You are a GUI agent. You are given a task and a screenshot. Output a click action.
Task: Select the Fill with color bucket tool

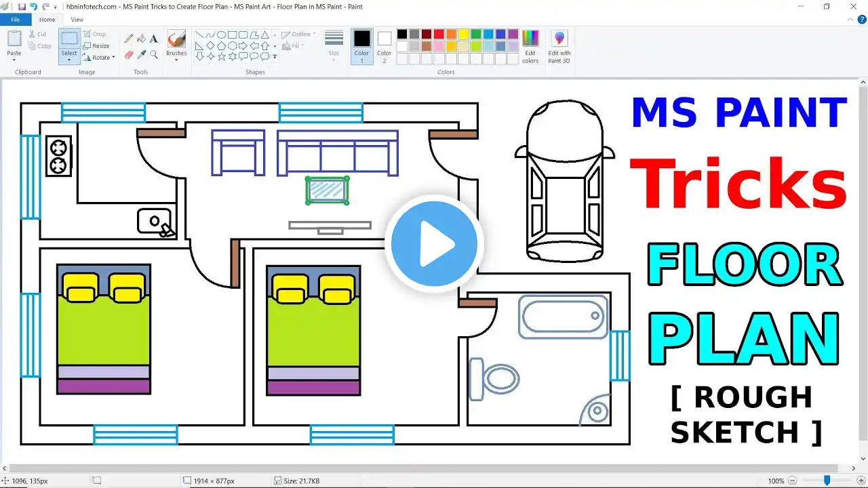click(141, 39)
